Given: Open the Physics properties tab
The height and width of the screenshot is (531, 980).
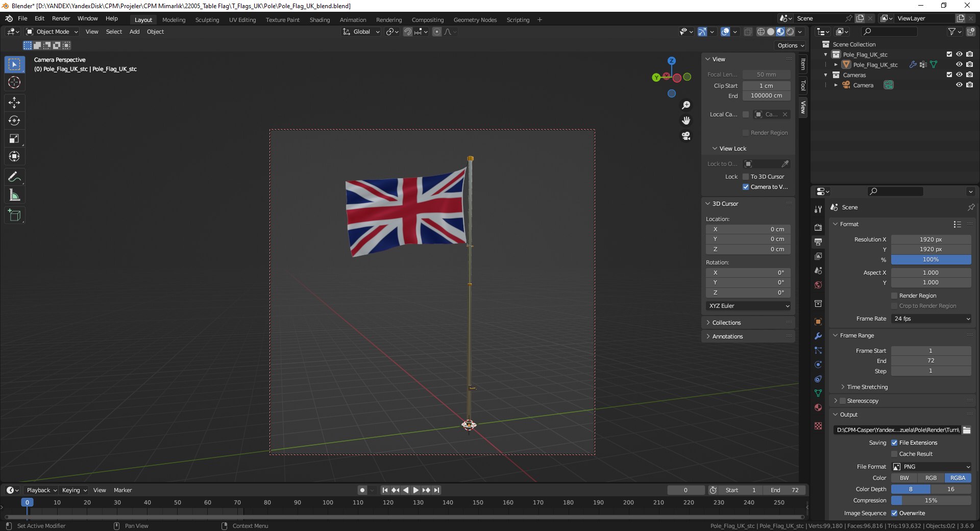Looking at the screenshot, I should [x=818, y=365].
